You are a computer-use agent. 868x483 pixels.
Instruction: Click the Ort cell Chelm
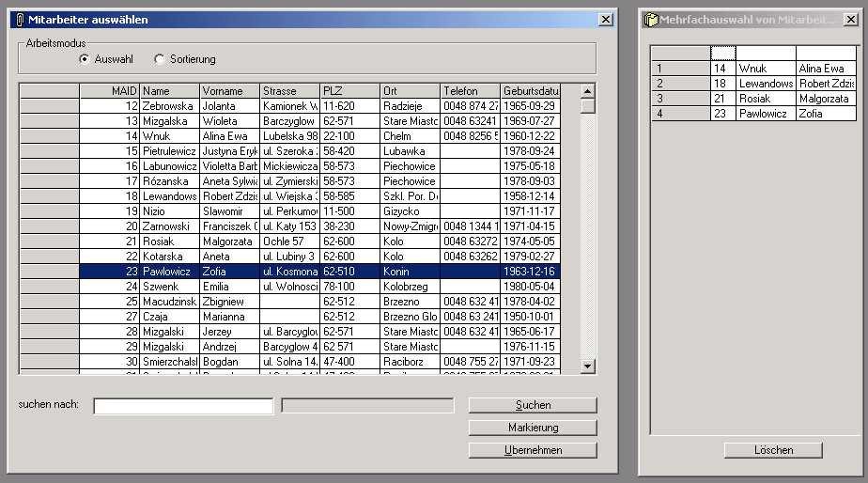[x=411, y=135]
